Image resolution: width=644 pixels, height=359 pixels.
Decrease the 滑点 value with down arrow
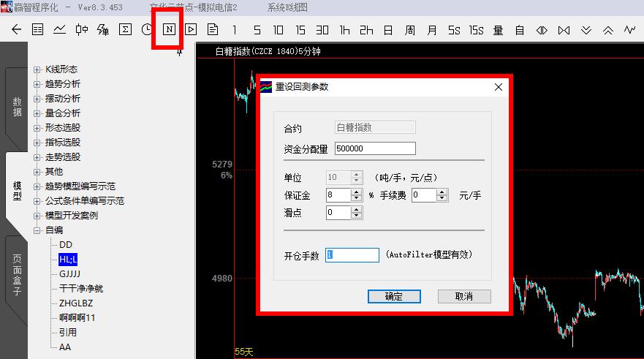point(357,216)
